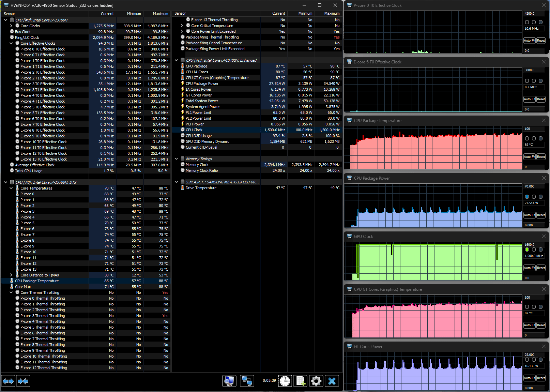
Task: Close sensors with the blue X icon
Action: 332,381
